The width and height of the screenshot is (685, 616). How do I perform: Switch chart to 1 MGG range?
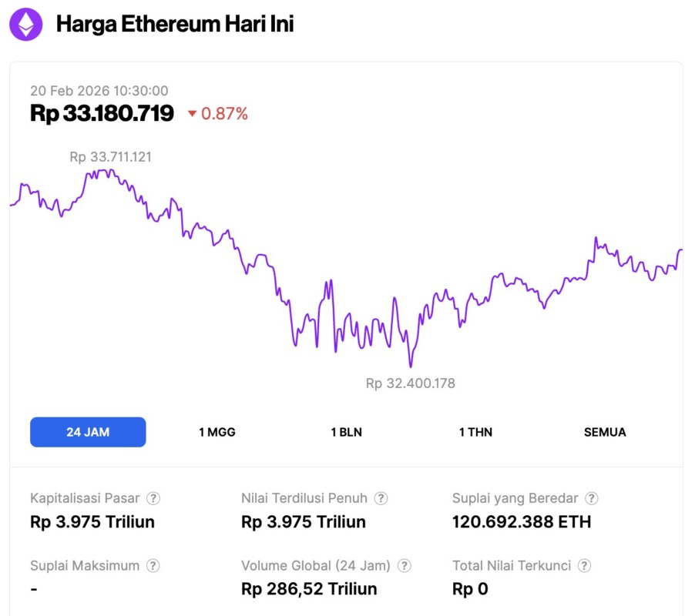217,432
